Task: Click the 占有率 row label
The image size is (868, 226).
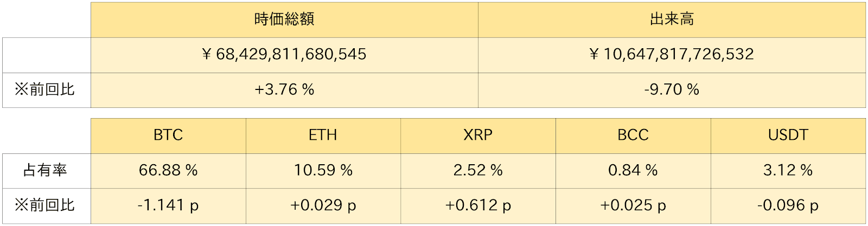Action: pyautogui.click(x=45, y=170)
